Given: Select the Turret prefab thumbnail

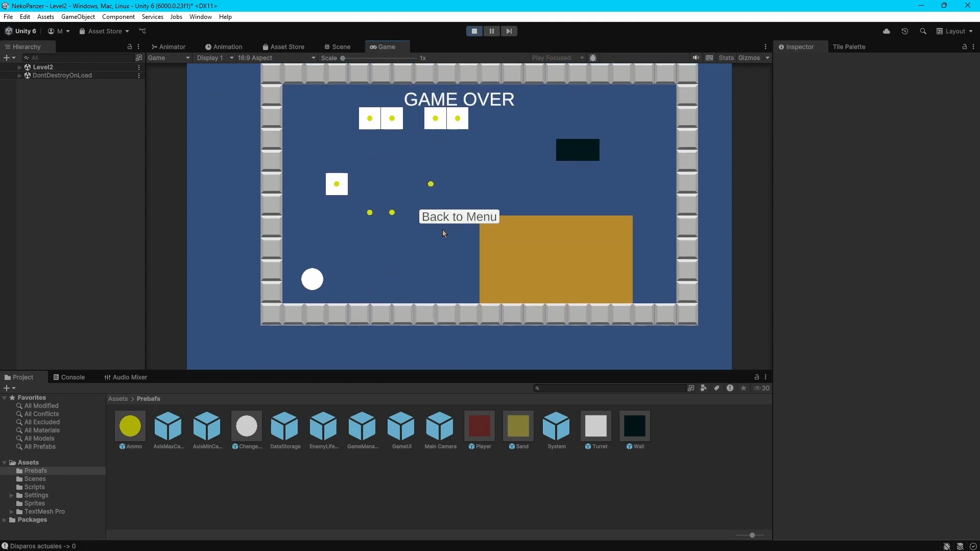Looking at the screenshot, I should [595, 426].
